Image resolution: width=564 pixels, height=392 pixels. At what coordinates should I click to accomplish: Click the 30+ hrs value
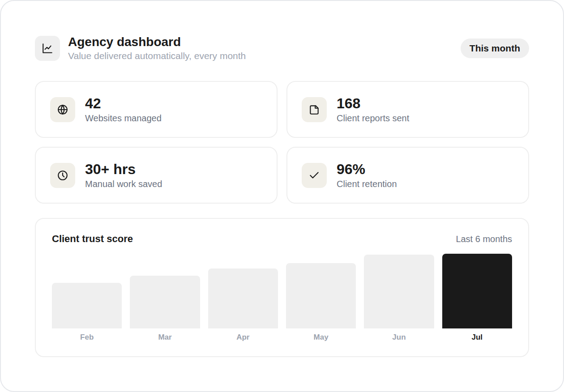[110, 169]
